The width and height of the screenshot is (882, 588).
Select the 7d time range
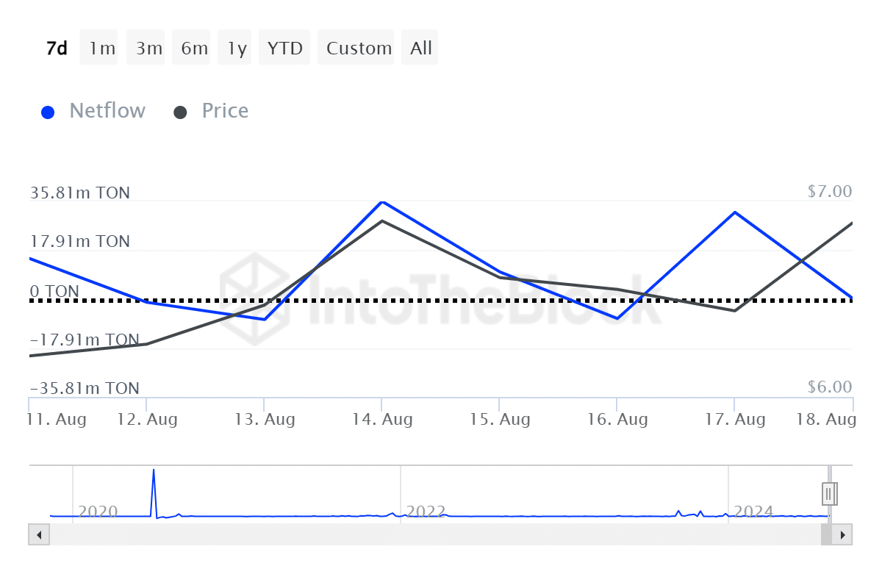coord(57,49)
